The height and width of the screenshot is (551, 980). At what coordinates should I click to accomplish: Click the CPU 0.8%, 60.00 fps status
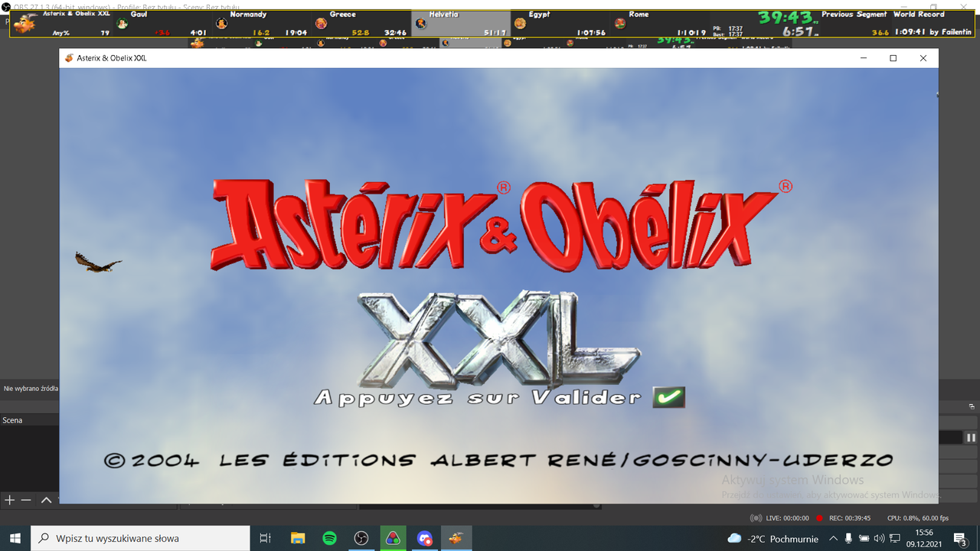917,518
